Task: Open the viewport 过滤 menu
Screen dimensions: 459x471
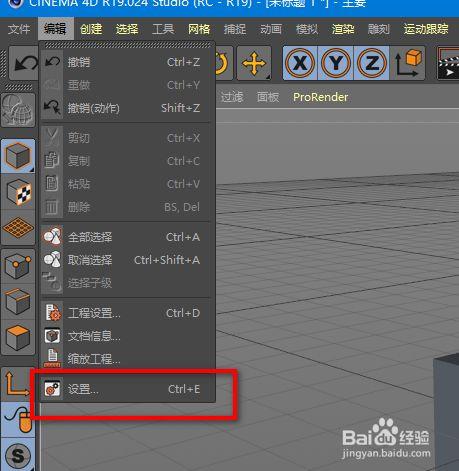Action: tap(232, 97)
